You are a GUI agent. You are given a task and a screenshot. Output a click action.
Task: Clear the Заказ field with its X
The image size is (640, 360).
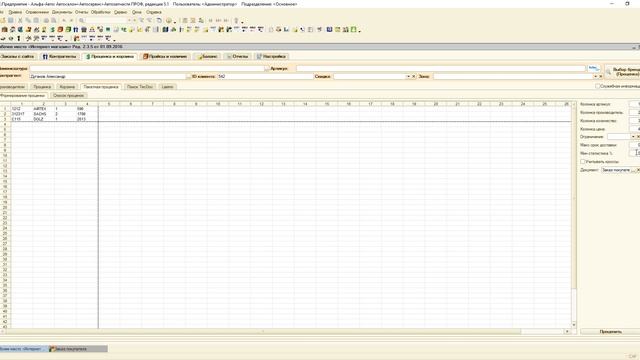tap(600, 76)
